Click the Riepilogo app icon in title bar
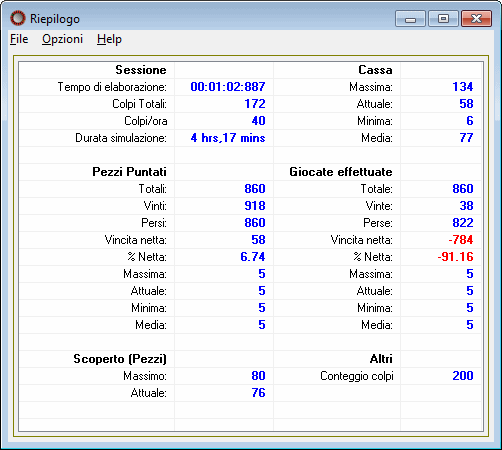Viewport: 502px width, 450px height. [x=18, y=18]
